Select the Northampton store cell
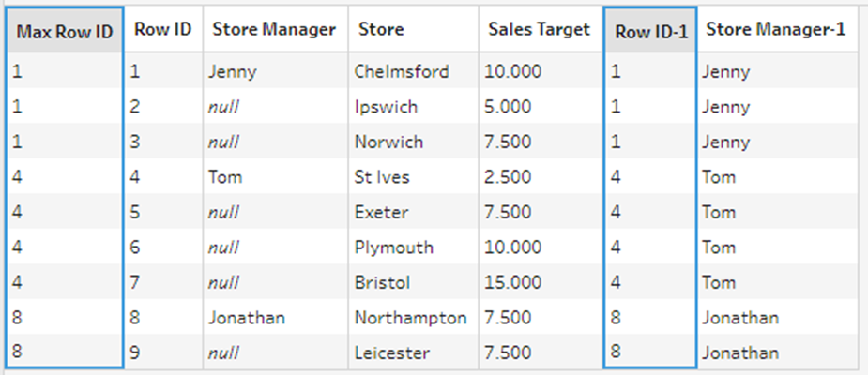 pyautogui.click(x=410, y=318)
